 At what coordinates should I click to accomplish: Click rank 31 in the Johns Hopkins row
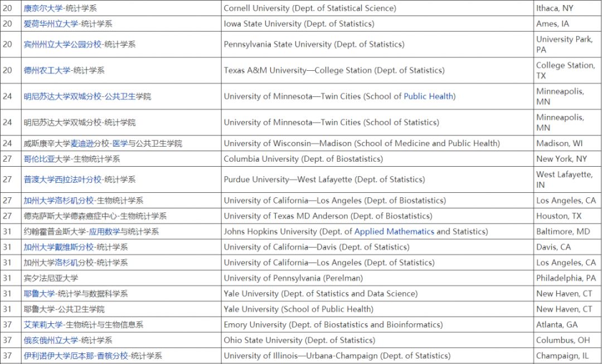click(7, 231)
